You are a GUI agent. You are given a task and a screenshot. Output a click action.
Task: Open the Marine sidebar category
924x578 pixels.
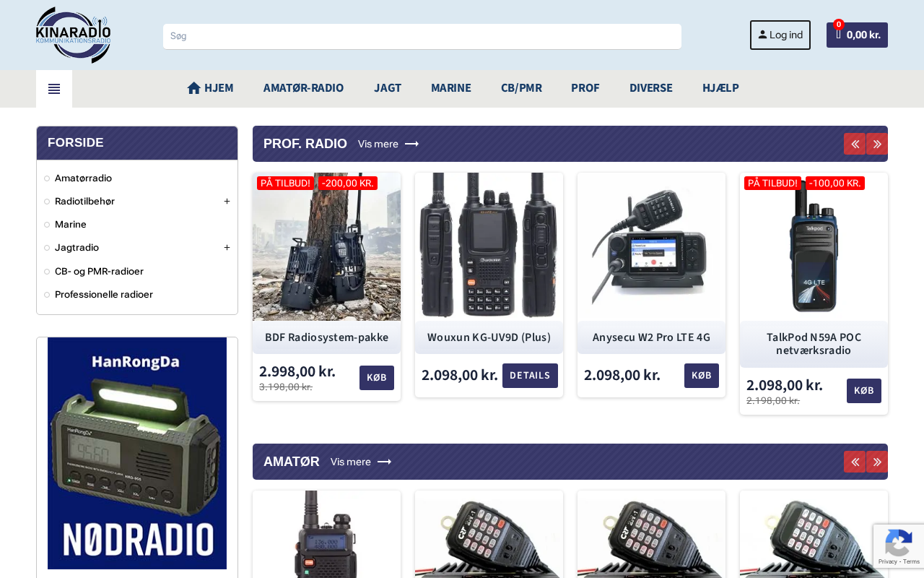click(71, 224)
